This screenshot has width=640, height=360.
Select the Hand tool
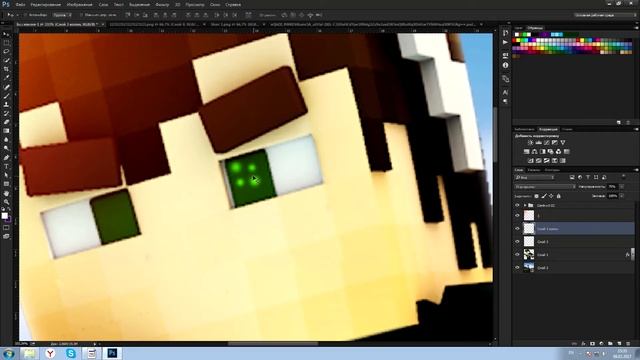(6, 193)
